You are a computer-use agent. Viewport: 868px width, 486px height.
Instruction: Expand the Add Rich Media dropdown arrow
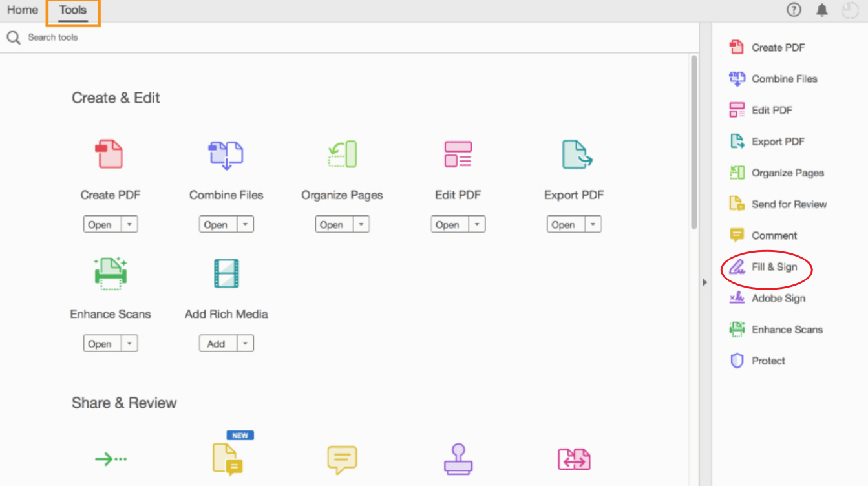246,343
